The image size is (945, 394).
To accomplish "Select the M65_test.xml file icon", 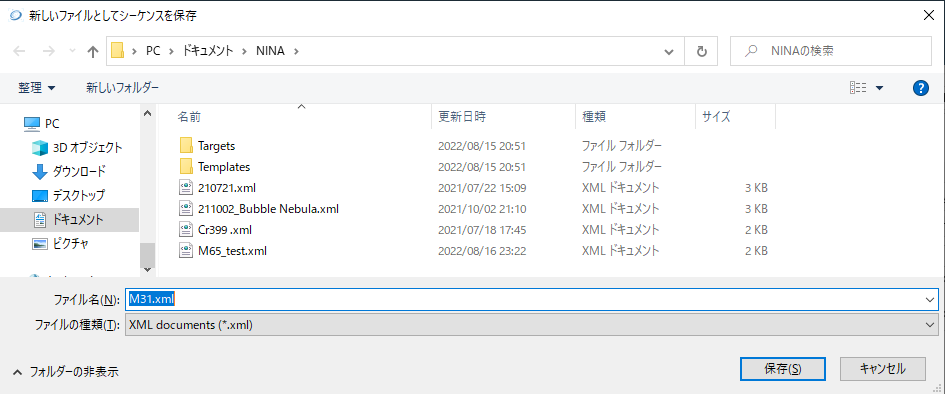I will click(186, 251).
